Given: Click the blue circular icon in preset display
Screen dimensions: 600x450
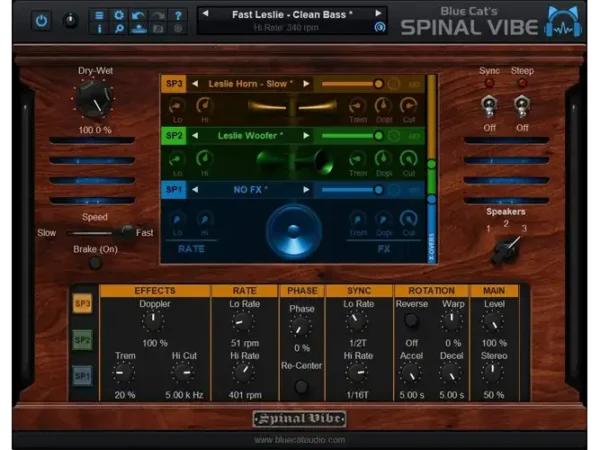Looking at the screenshot, I should coord(380,27).
